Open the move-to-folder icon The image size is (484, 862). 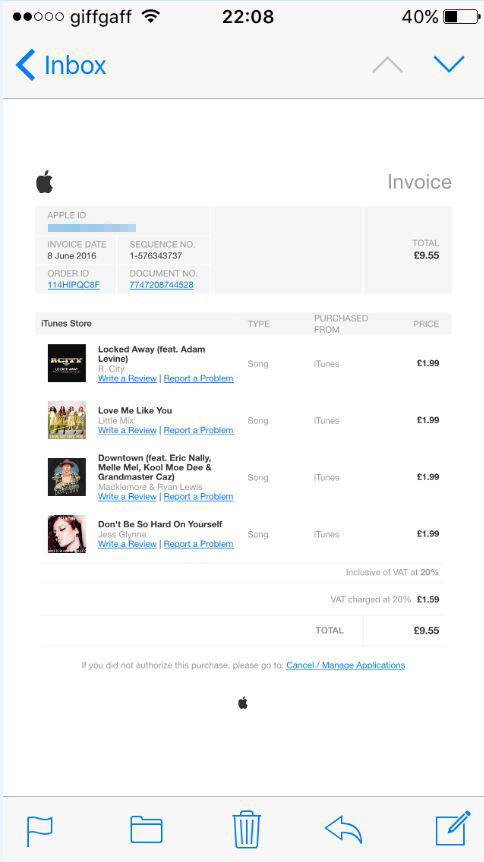146,830
